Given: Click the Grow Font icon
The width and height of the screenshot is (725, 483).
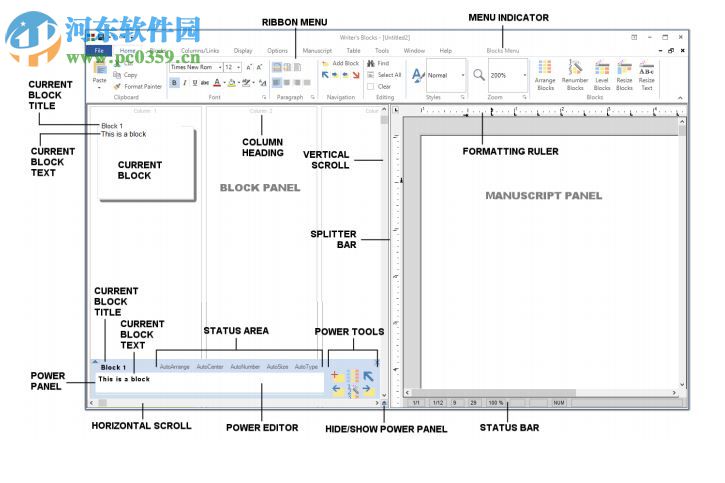Looking at the screenshot, I should click(249, 67).
